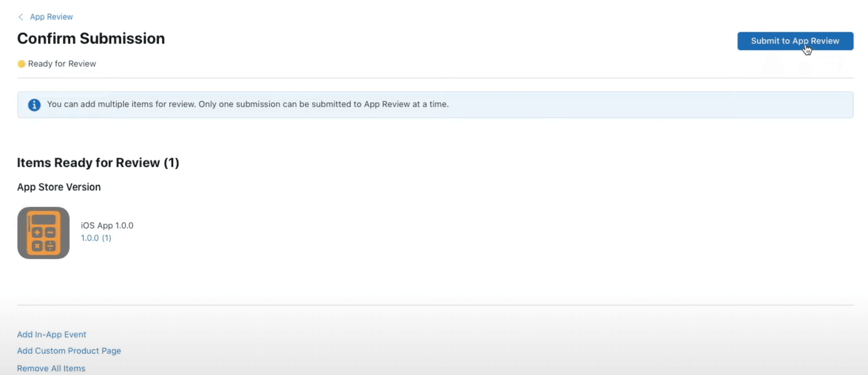Screen dimensions: 868x375
Task: Click the calculator icon's display screen area
Action: click(43, 220)
